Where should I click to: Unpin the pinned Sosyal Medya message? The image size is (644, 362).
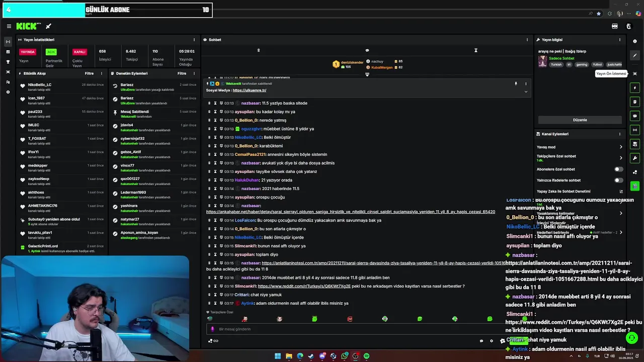(516, 84)
